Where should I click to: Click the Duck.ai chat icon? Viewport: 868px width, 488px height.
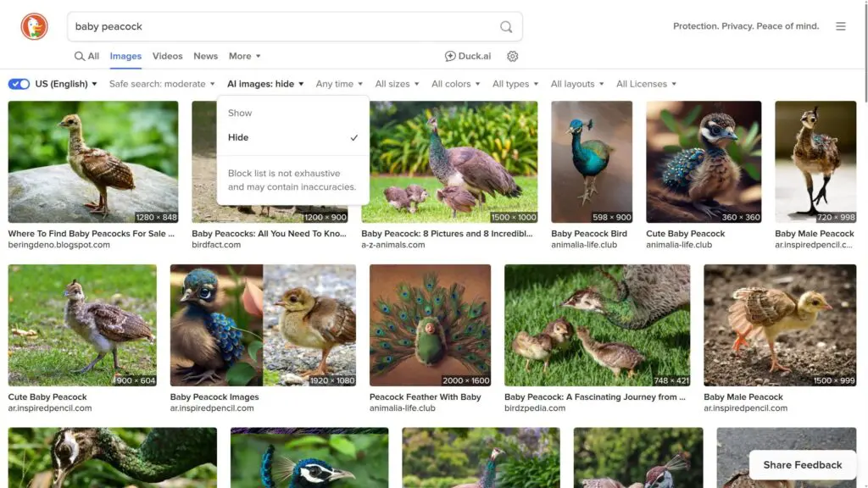pyautogui.click(x=450, y=57)
